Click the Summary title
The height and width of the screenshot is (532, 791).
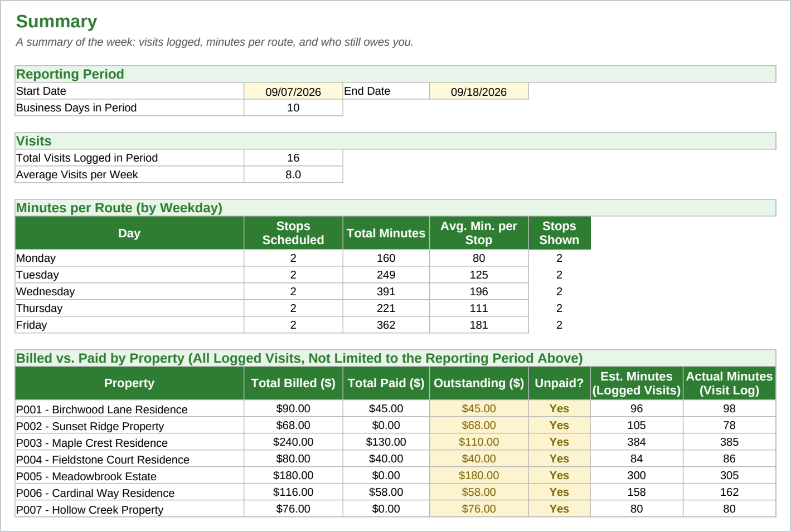pyautogui.click(x=56, y=22)
